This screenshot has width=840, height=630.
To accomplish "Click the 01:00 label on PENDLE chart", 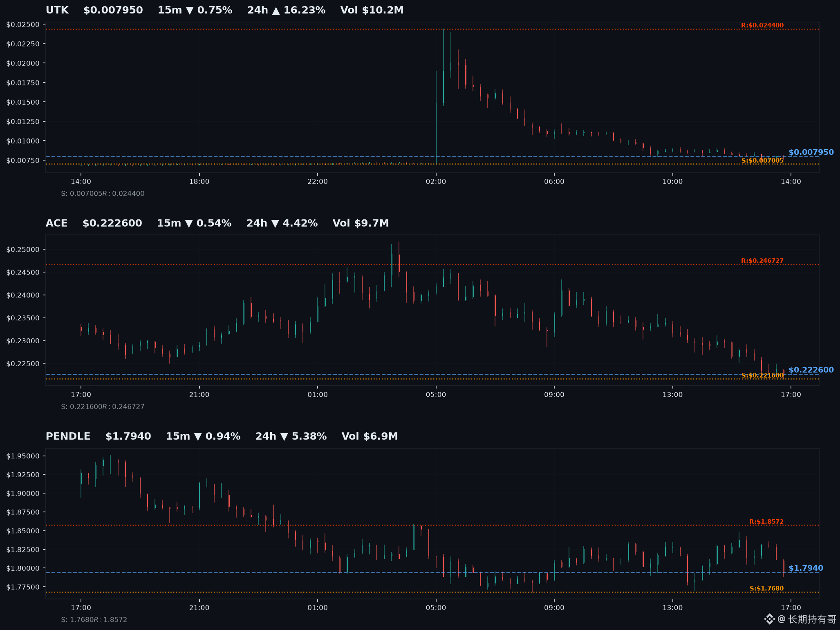I will pos(318,608).
